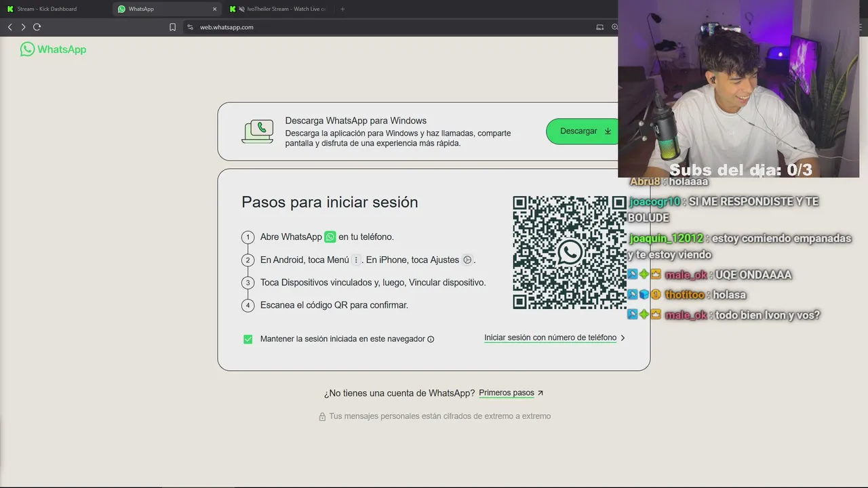Image resolution: width=868 pixels, height=488 pixels.
Task: Click the zoom magnifier icon in address bar
Action: (614, 27)
